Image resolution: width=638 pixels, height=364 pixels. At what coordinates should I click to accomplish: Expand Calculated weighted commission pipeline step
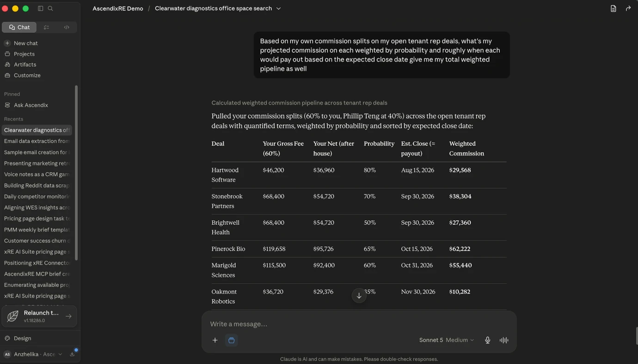tap(299, 103)
